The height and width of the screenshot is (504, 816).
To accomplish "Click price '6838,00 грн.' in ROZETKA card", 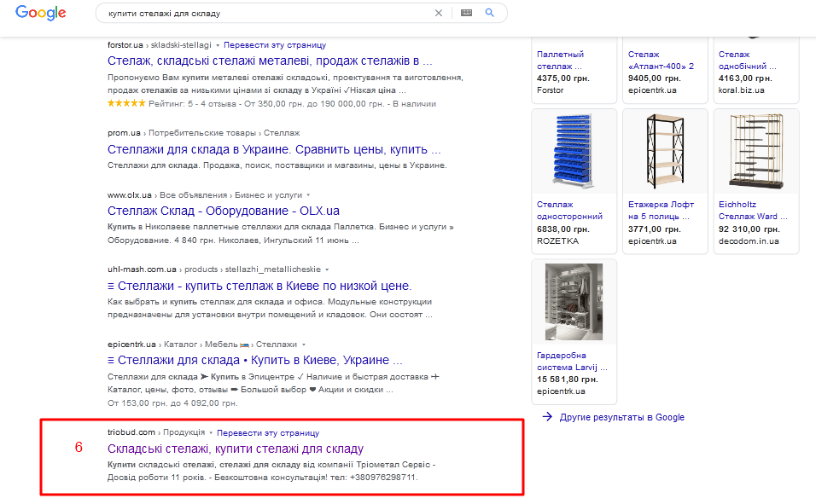I will coord(563,229).
